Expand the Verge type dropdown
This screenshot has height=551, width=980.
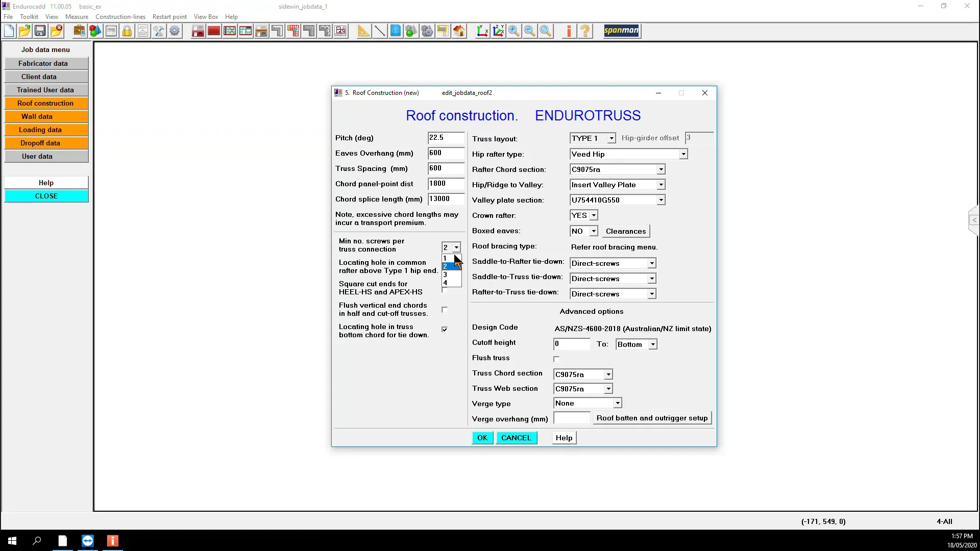(618, 403)
